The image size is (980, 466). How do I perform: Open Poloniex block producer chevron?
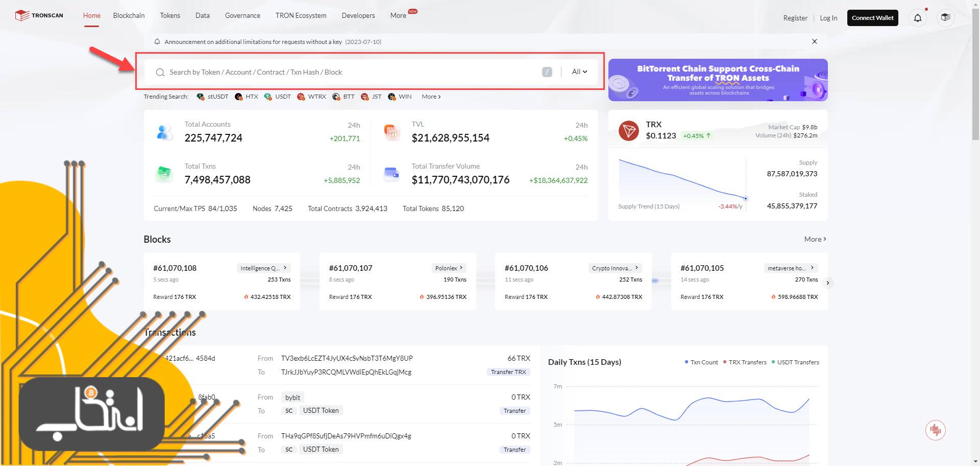[x=461, y=268]
